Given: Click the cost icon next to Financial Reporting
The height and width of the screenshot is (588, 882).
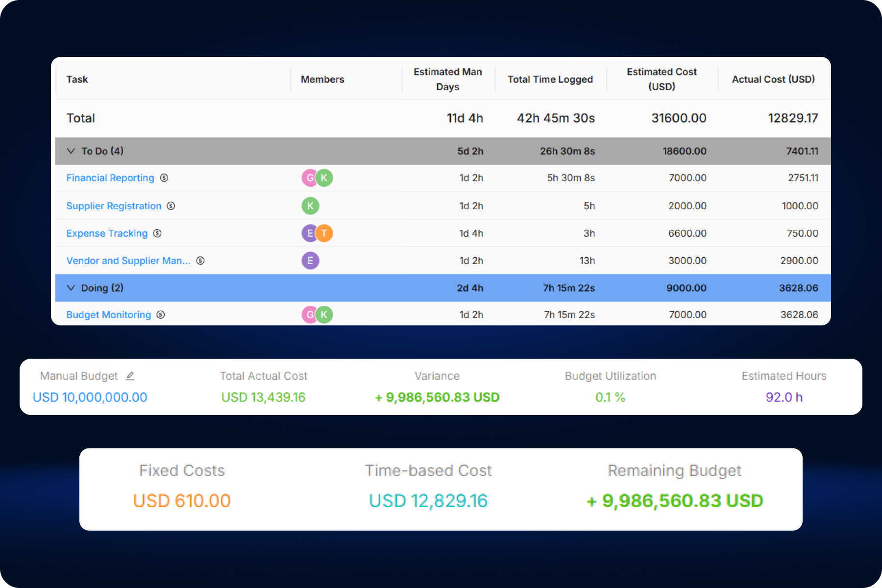Looking at the screenshot, I should pyautogui.click(x=165, y=178).
